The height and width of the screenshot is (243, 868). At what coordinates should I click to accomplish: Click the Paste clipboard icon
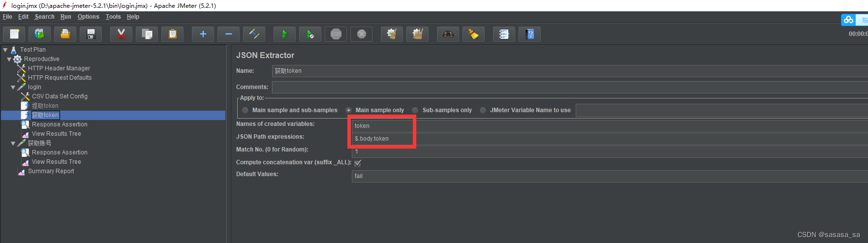173,34
